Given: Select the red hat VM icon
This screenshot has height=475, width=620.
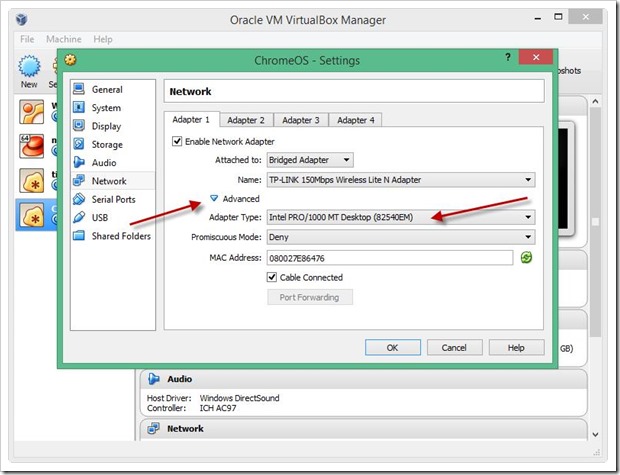Looking at the screenshot, I should (x=32, y=146).
